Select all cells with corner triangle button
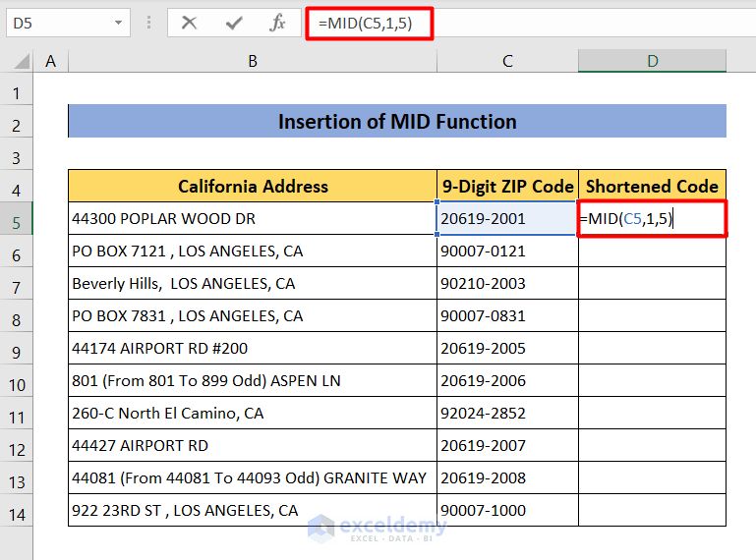 [22, 61]
